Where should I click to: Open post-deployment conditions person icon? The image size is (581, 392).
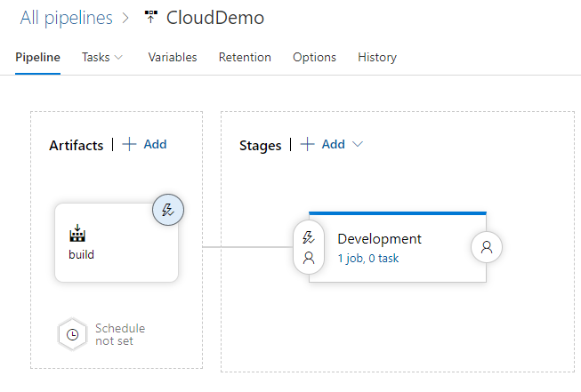point(486,247)
